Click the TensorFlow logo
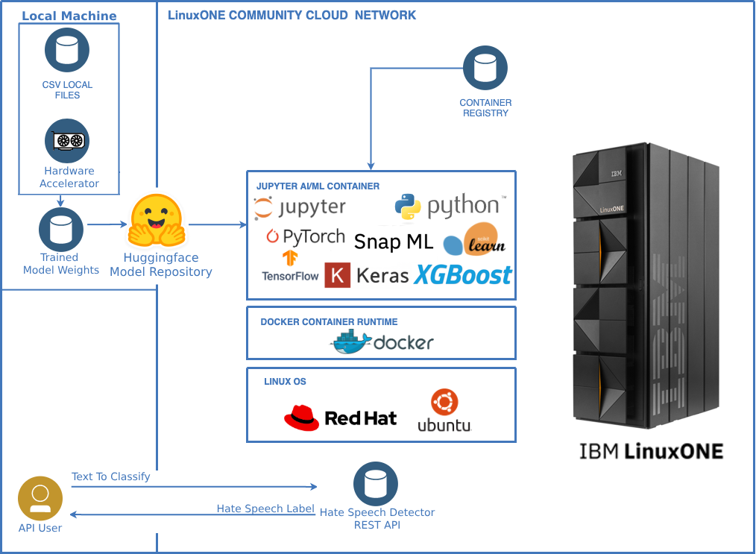Viewport: 756px width, 554px height. pyautogui.click(x=290, y=265)
